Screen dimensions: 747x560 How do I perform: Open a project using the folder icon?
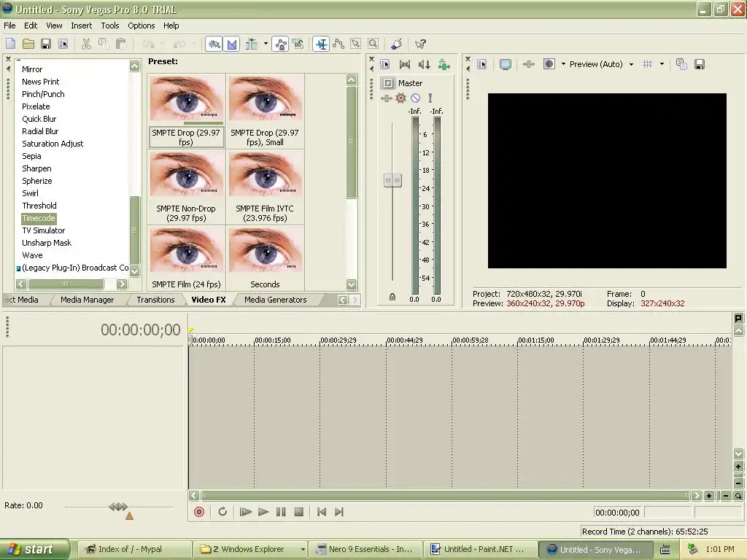28,44
